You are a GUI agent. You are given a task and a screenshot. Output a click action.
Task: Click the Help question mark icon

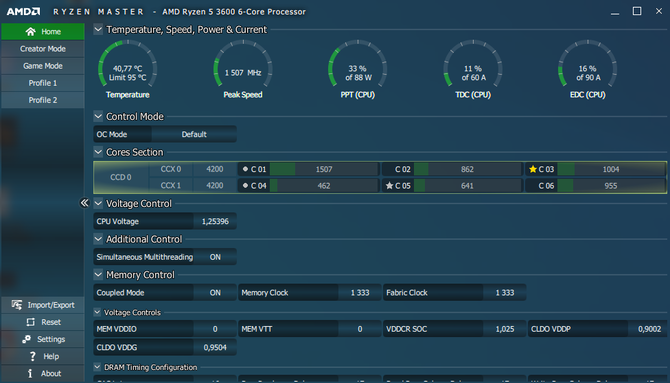(x=32, y=356)
